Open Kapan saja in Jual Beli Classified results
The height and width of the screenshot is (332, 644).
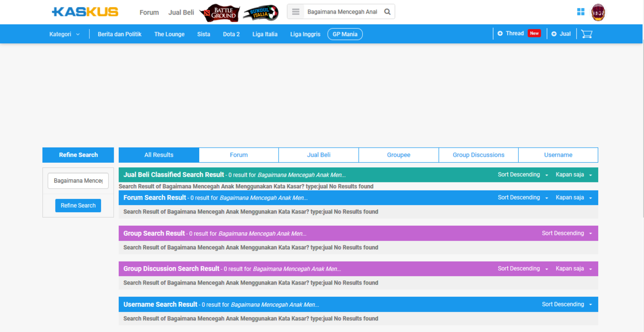574,175
